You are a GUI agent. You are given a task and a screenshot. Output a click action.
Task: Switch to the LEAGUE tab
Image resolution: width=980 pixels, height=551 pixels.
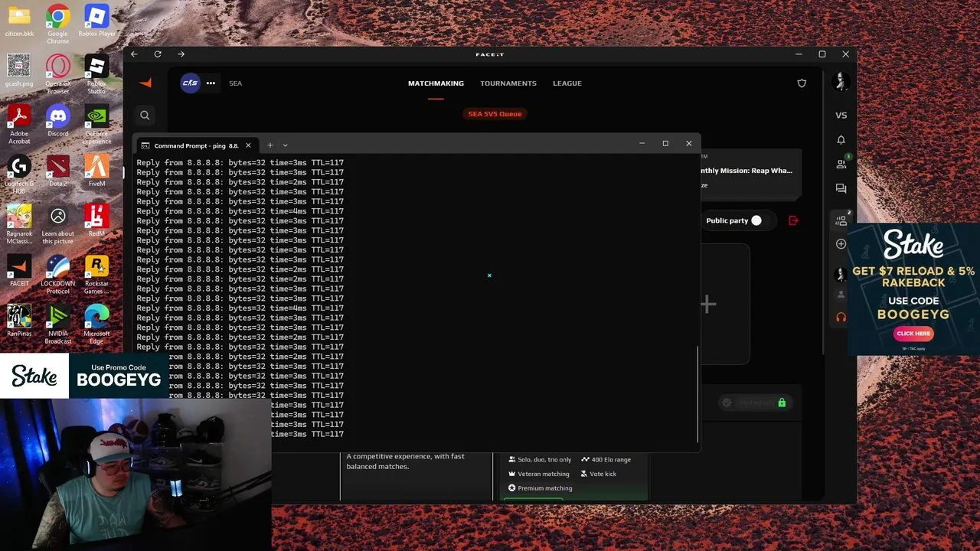(567, 83)
